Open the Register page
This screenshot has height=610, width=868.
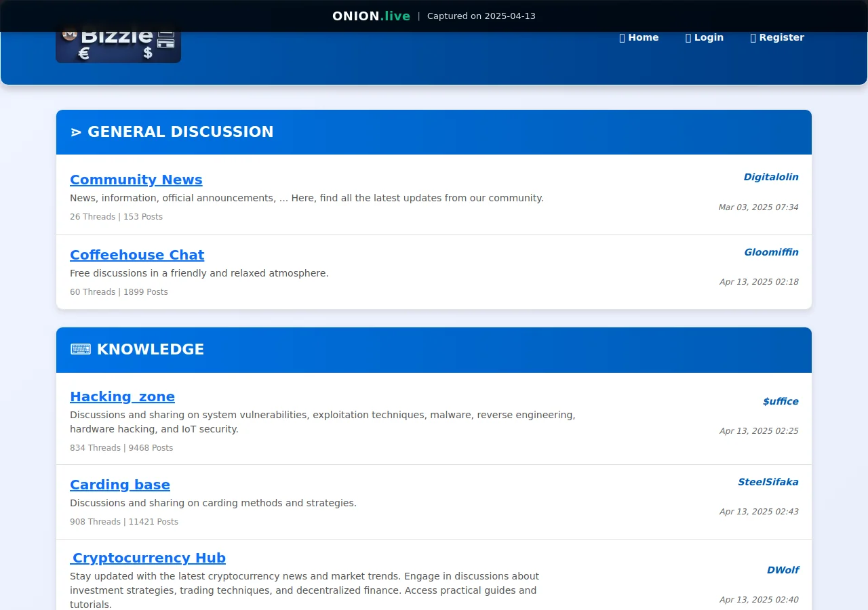tap(781, 38)
